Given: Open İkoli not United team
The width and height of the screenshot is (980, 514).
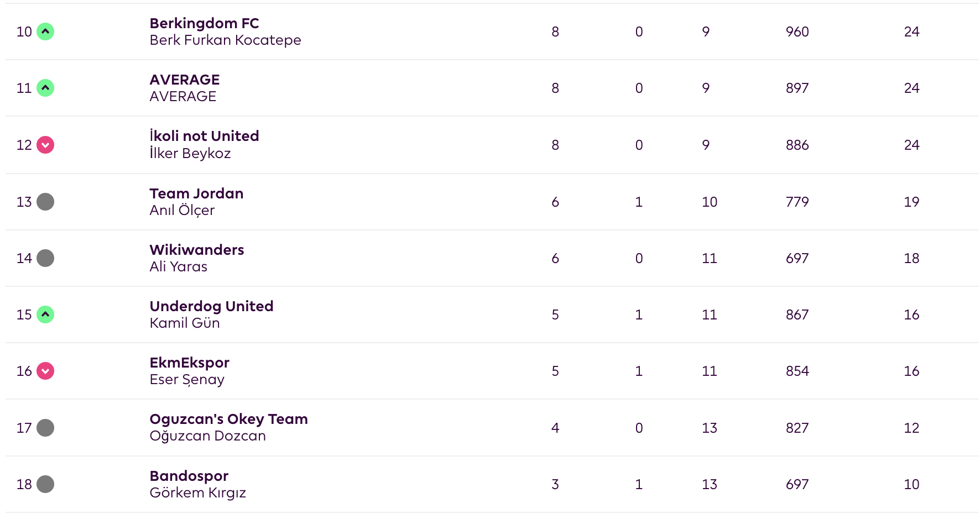Looking at the screenshot, I should click(204, 136).
